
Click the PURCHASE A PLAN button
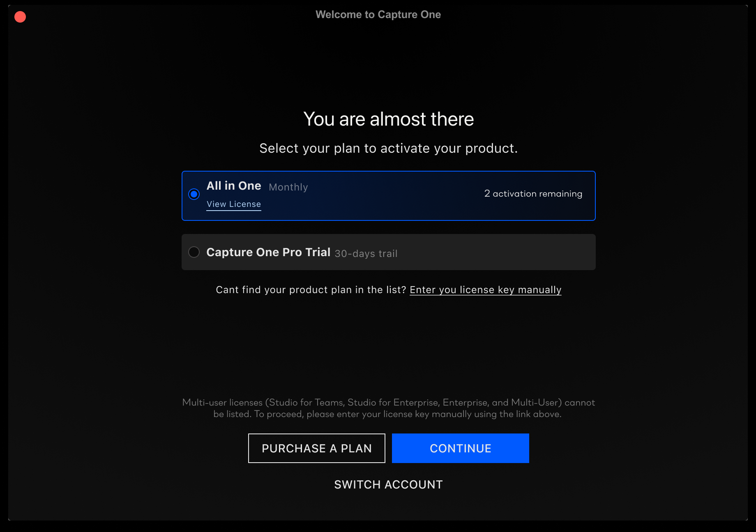[x=317, y=448]
